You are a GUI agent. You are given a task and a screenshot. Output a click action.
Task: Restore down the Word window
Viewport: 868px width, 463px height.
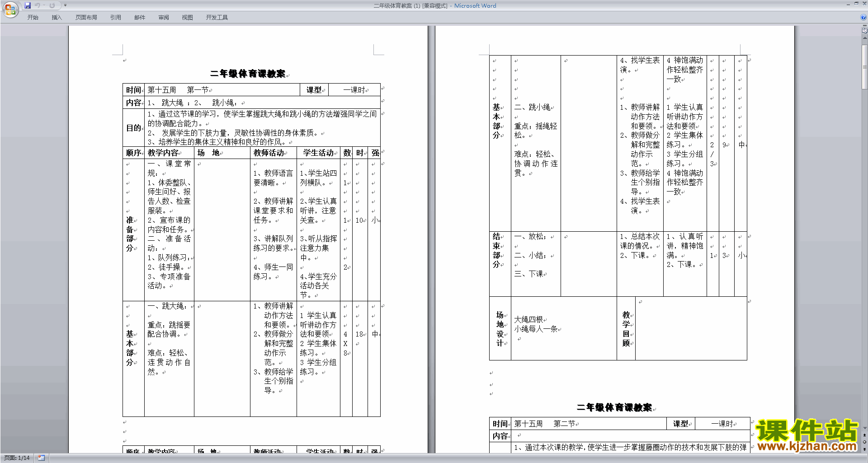click(856, 4)
